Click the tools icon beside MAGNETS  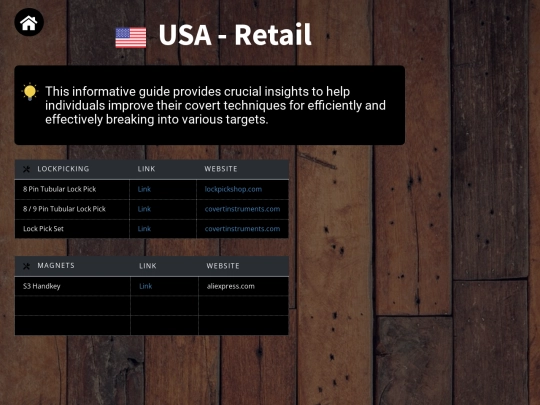tap(27, 266)
